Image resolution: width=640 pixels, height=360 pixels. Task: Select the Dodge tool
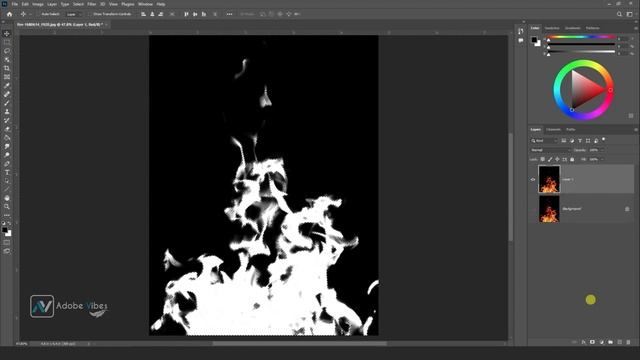point(7,155)
